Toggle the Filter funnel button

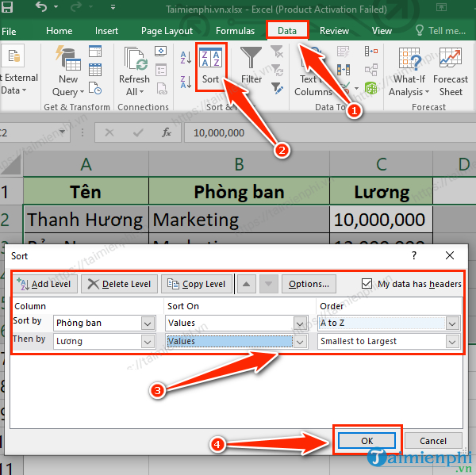coord(251,65)
